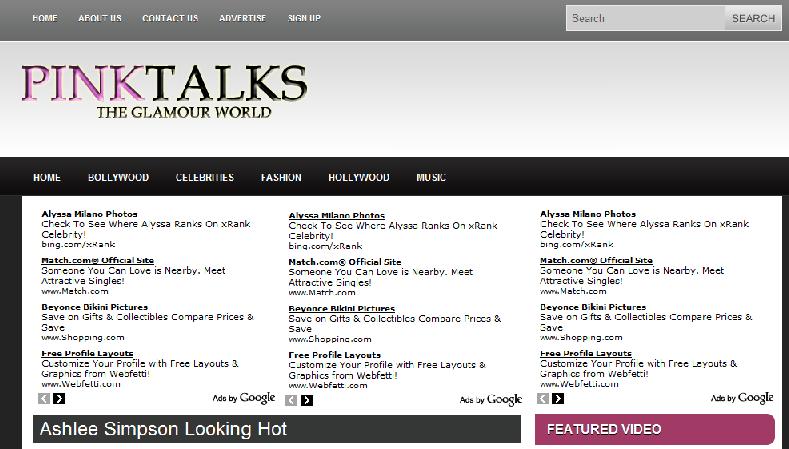Open Beyonce Bikini Pictures ad in right block
789x449 pixels.
coord(593,307)
